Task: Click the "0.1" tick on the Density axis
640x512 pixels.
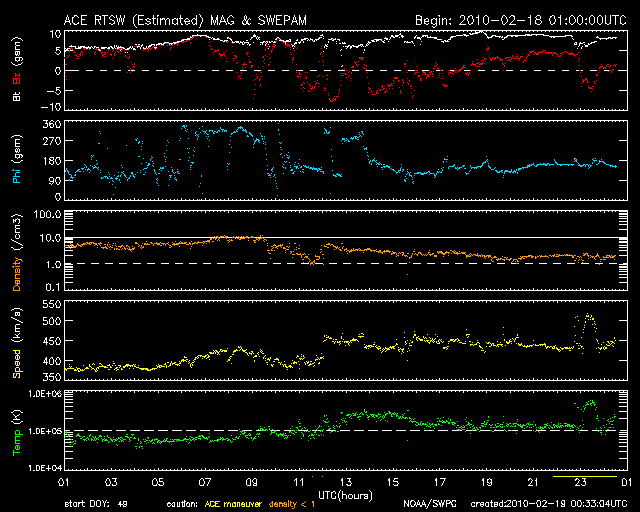Action: pos(53,287)
